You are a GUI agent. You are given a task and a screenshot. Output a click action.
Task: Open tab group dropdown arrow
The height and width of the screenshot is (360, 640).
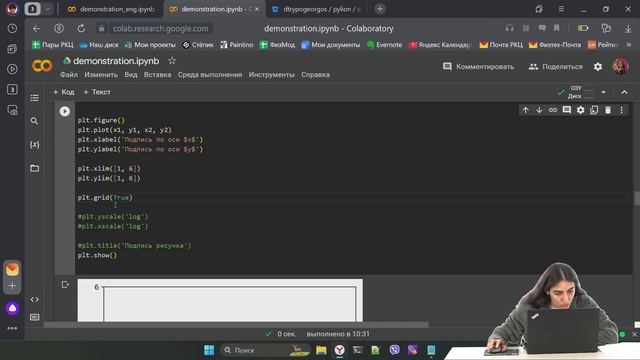click(47, 9)
